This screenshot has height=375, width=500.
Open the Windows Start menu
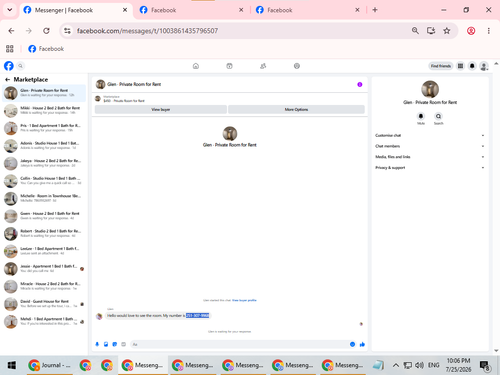tap(12, 365)
